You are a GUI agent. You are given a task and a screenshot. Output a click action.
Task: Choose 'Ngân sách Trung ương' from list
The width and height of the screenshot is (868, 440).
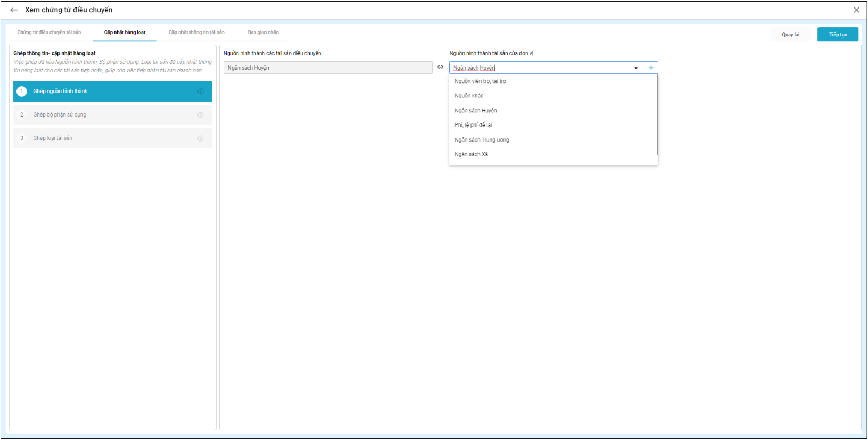click(482, 140)
